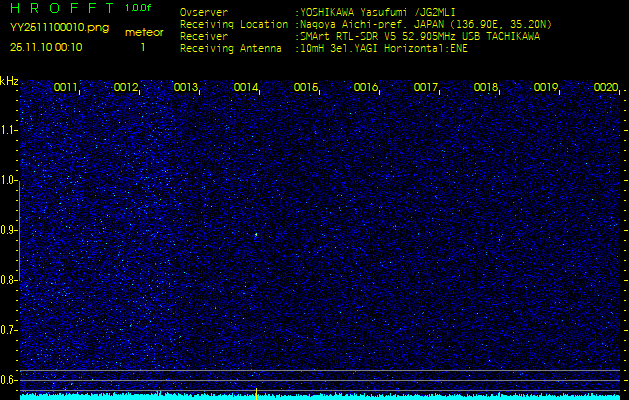Viewport: 629px width, 400px height.
Task: Click the 0020 time marker
Action: [x=606, y=87]
